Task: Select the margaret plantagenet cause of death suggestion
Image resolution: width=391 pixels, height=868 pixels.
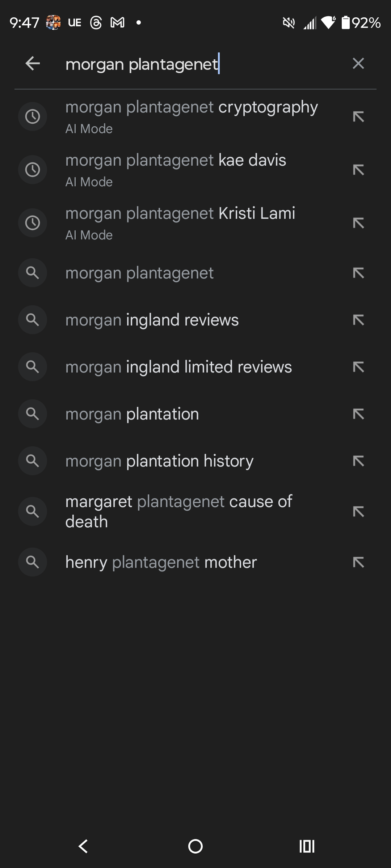Action: 179,511
